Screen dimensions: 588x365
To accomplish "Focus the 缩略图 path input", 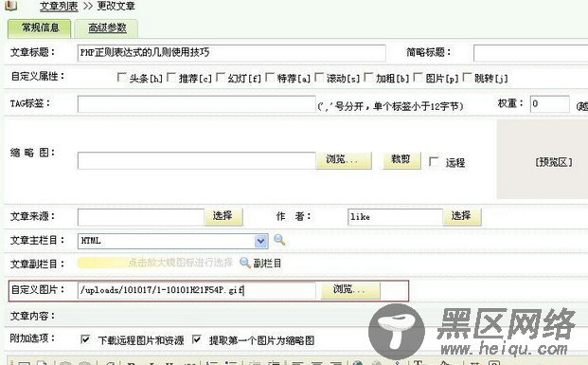I will (x=197, y=161).
